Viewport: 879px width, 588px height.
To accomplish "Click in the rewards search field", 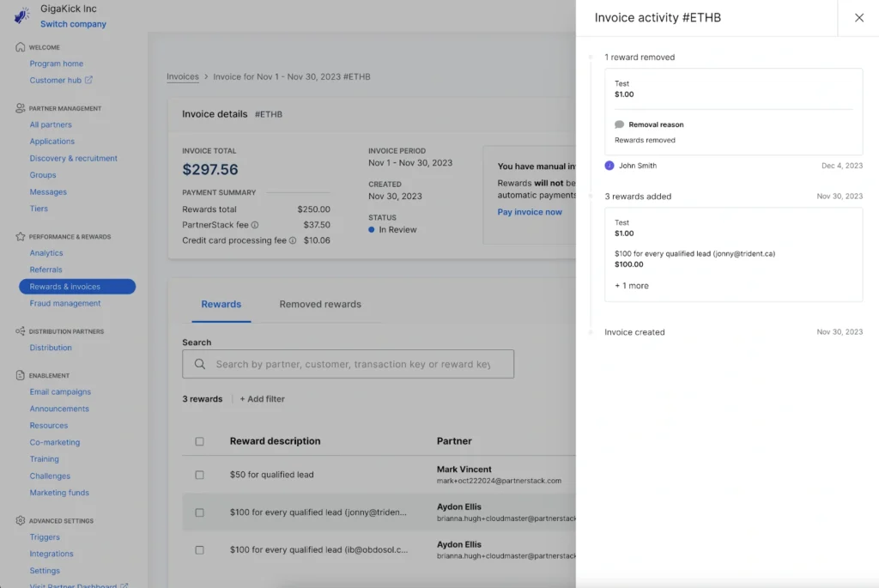I will click(x=349, y=364).
